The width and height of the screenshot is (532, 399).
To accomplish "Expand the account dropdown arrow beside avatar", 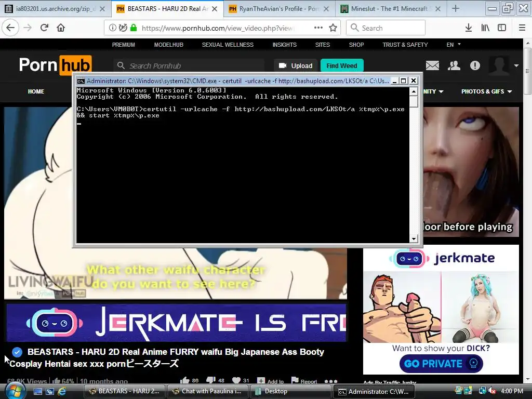I will 516,65.
